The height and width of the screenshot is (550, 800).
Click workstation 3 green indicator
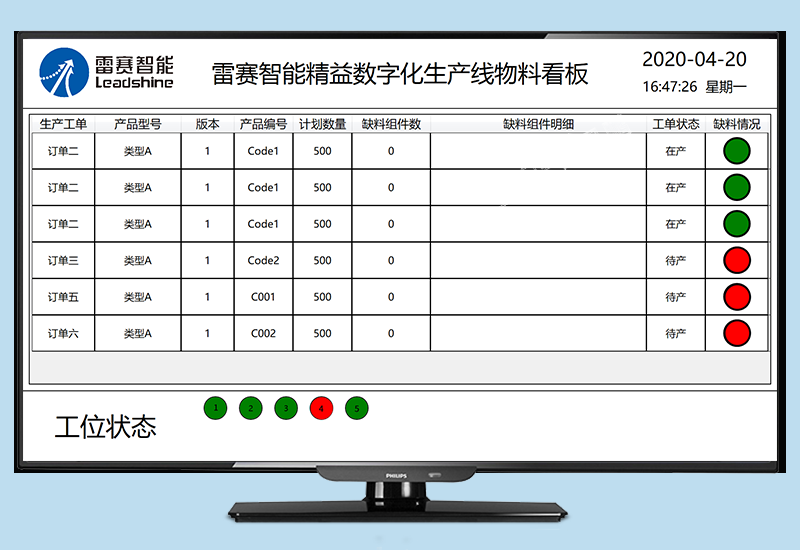tap(286, 408)
